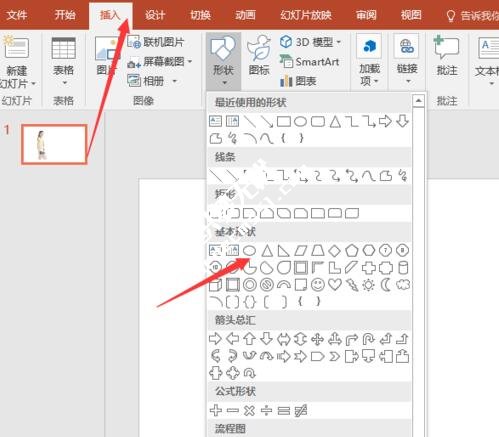The image size is (499, 437).
Task: Select slide 1 thumbnail
Action: (54, 144)
